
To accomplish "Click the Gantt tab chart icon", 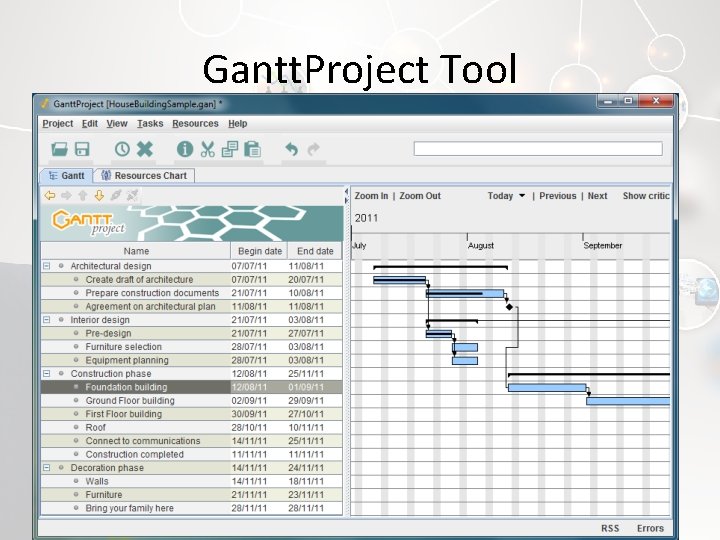I will click(x=53, y=176).
